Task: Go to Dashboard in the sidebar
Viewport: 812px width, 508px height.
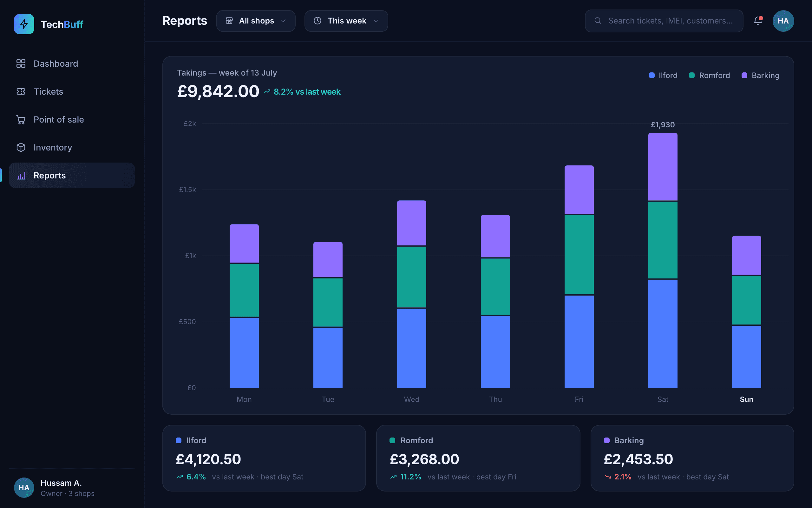Action: tap(72, 63)
